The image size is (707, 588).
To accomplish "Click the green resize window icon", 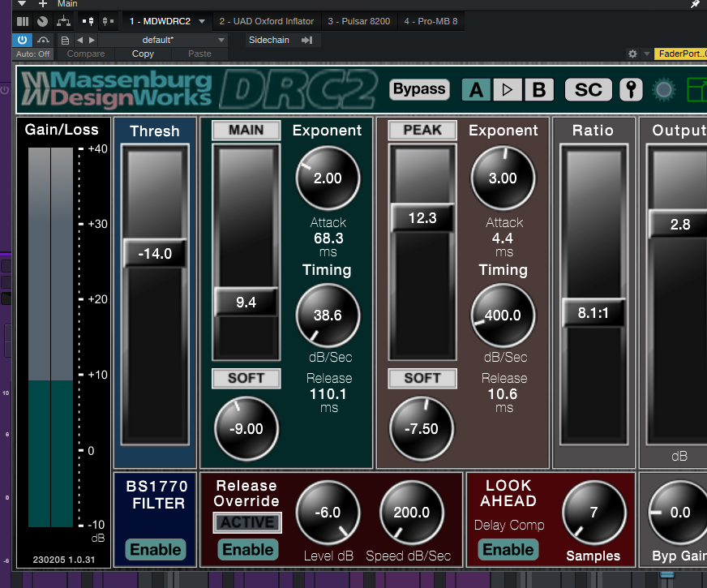I will (696, 90).
